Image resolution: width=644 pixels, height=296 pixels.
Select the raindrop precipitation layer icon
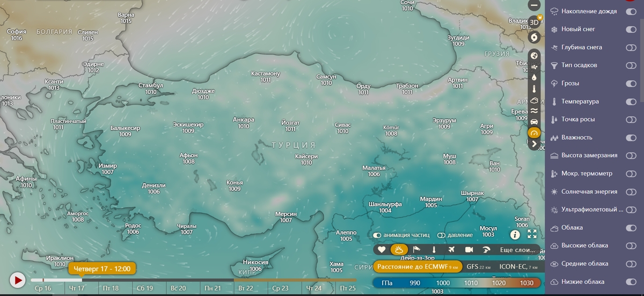534,77
